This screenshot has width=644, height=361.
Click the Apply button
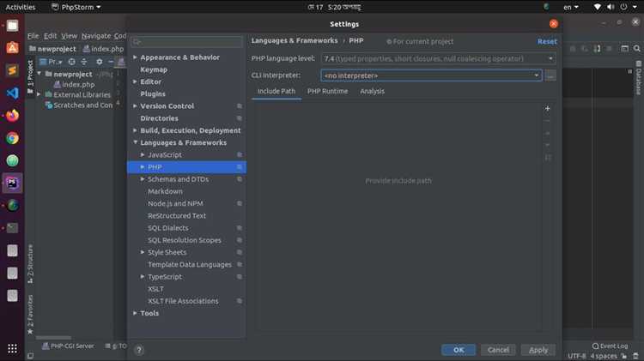click(x=538, y=350)
